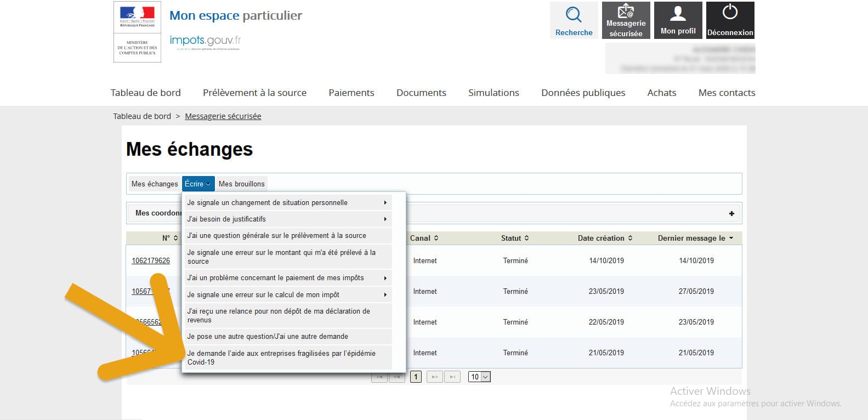Open the rows-per-page dropdown showing 10
The image size is (868, 420).
pos(479,377)
